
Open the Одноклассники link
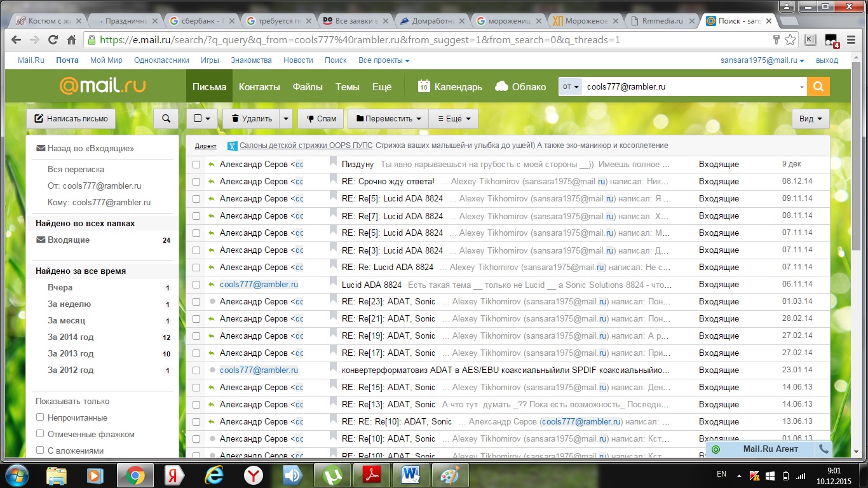click(x=161, y=60)
